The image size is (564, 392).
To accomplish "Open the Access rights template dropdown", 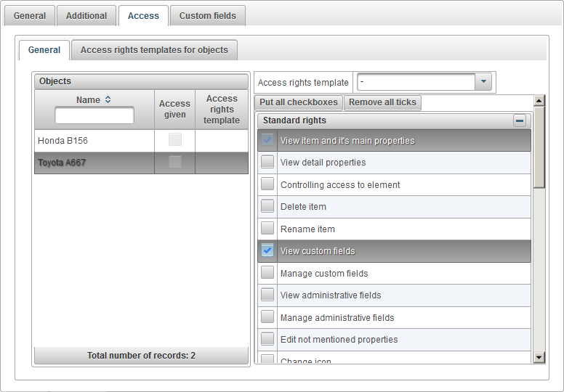I will 483,82.
